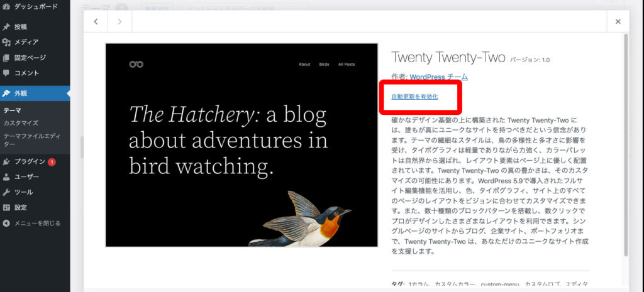Click the 外観 paintbrush icon
The width and height of the screenshot is (644, 292).
(x=6, y=94)
